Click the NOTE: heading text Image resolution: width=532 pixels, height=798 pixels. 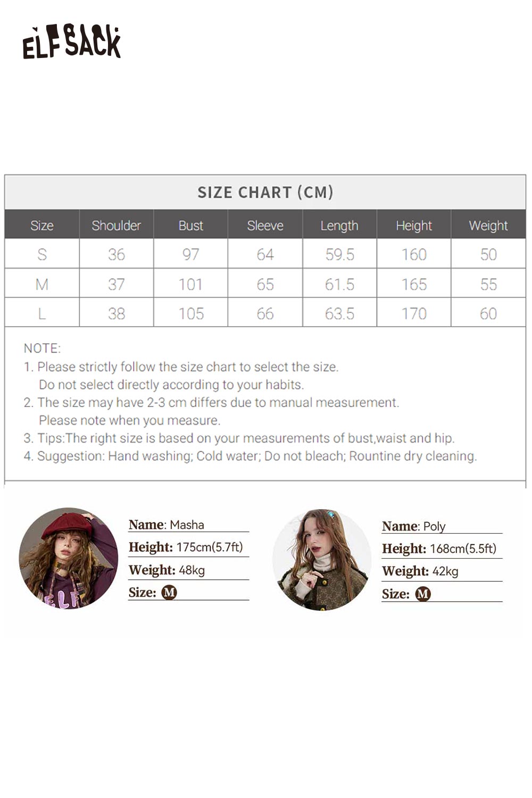43,348
